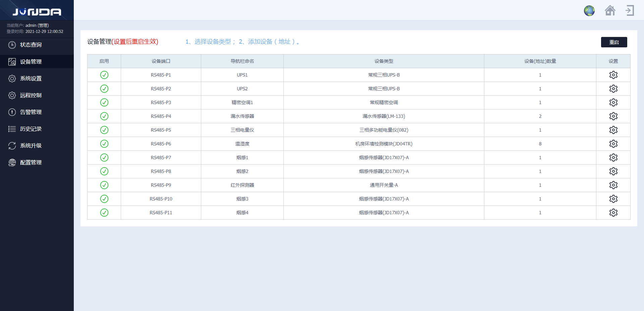Image resolution: width=644 pixels, height=311 pixels.
Task: Select the 红外探测器 navigation name cell
Action: pyautogui.click(x=242, y=185)
